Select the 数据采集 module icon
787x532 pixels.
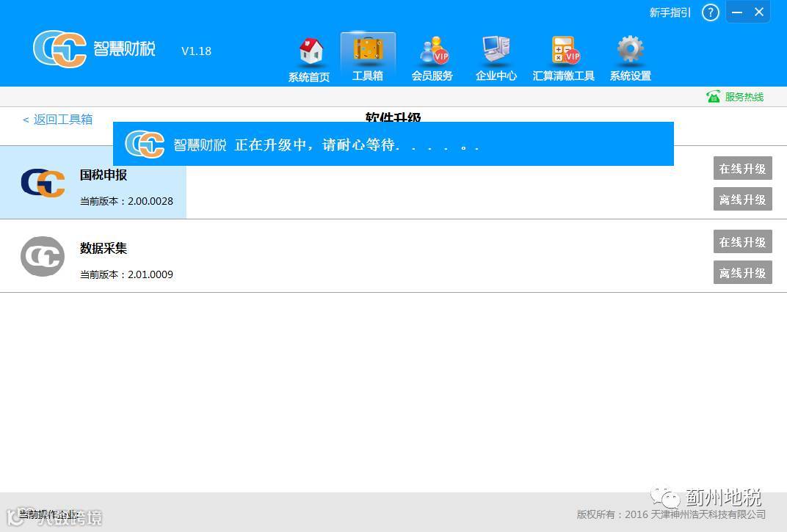coord(43,257)
